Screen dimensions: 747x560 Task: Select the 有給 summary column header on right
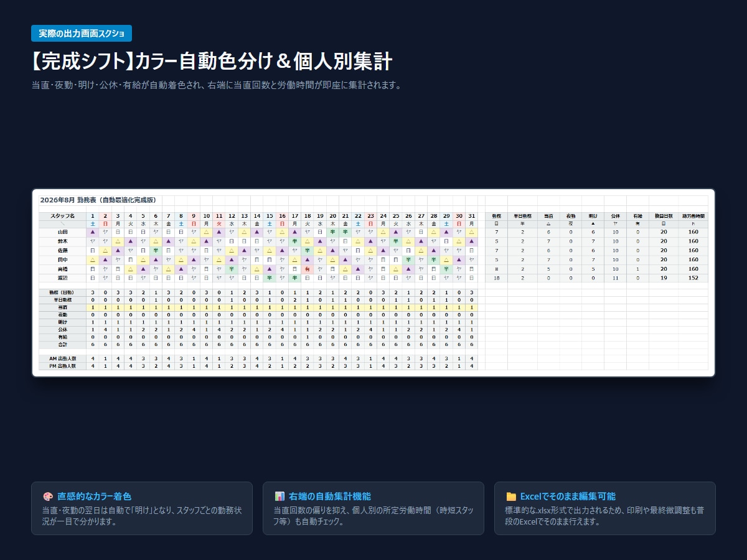[637, 215]
